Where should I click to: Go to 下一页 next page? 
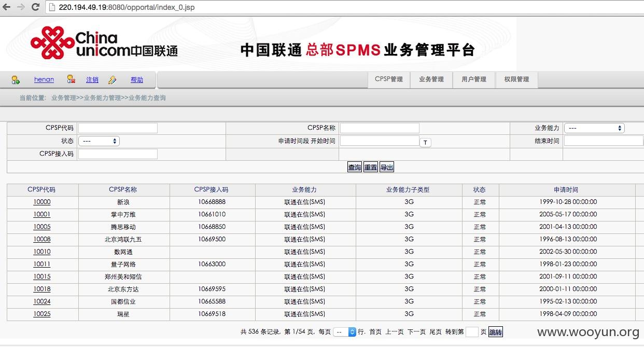(416, 332)
